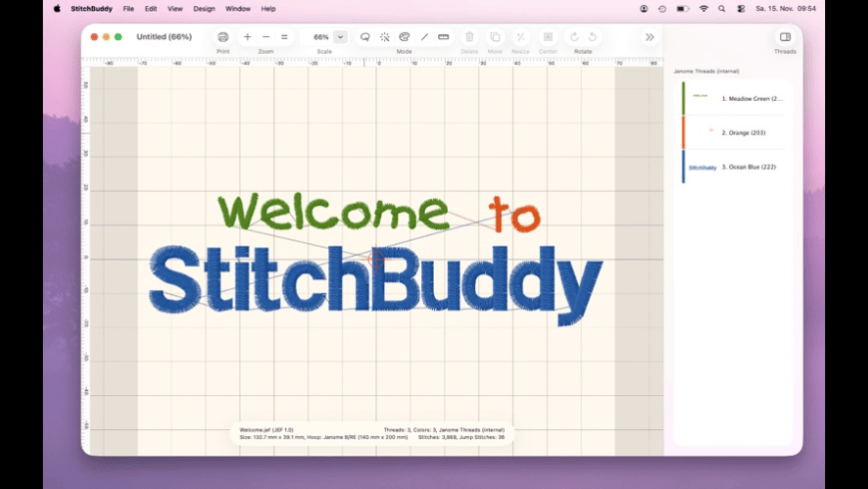This screenshot has width=868, height=489.
Task: Open the Help menu
Action: [268, 9]
